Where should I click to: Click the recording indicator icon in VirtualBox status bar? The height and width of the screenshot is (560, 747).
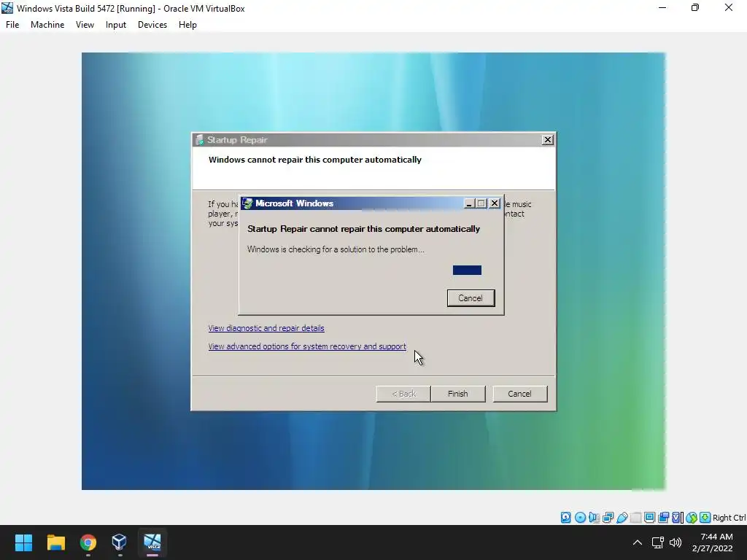(663, 518)
